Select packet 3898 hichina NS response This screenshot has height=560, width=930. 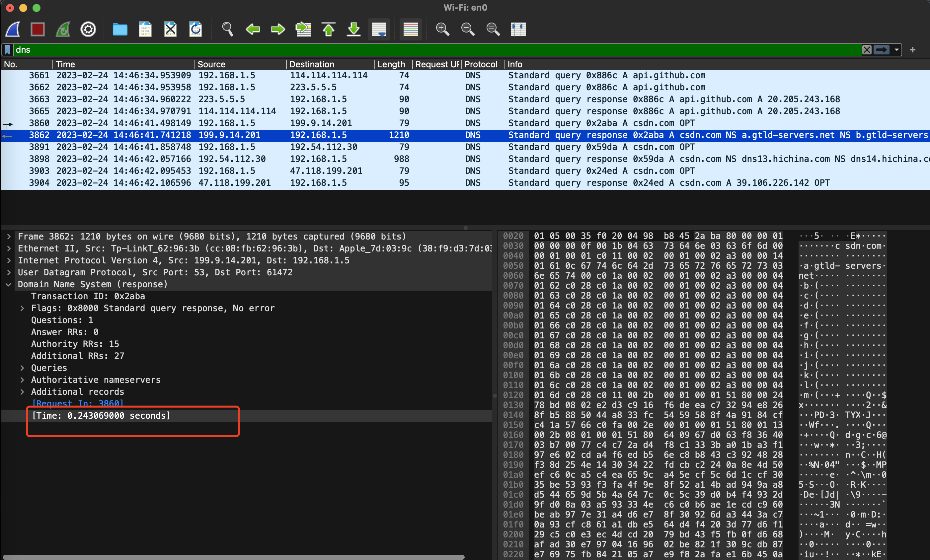pos(465,159)
